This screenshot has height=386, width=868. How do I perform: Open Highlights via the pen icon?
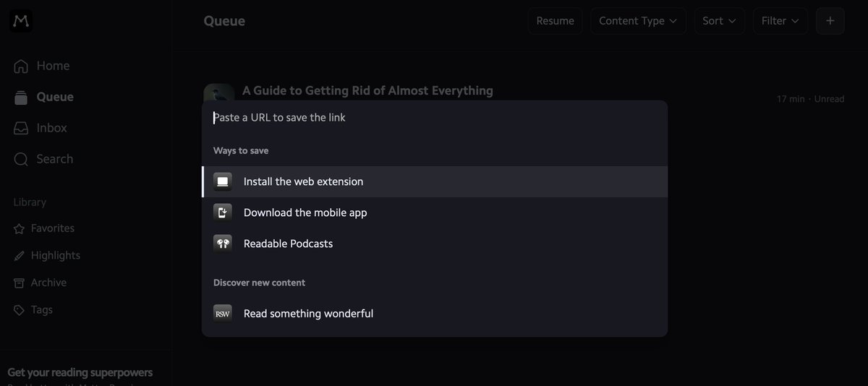[x=19, y=256]
